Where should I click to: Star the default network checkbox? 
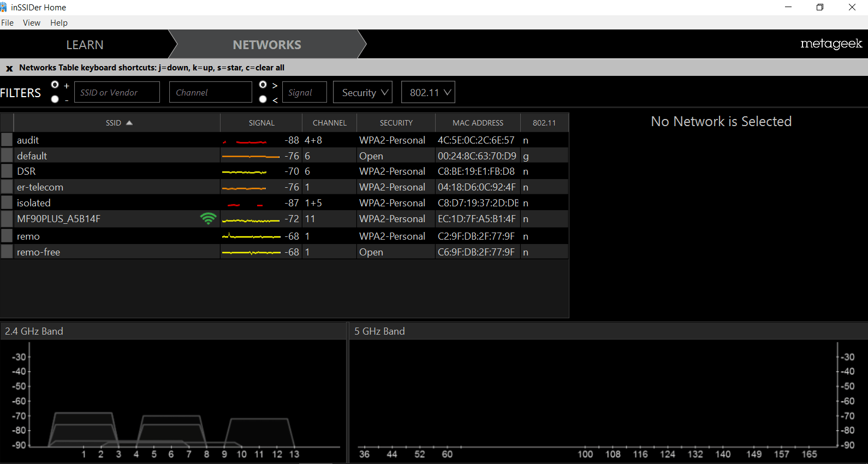point(7,156)
